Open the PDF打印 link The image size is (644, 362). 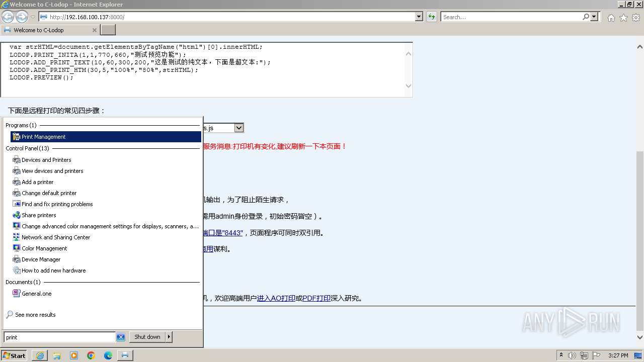pos(316,298)
